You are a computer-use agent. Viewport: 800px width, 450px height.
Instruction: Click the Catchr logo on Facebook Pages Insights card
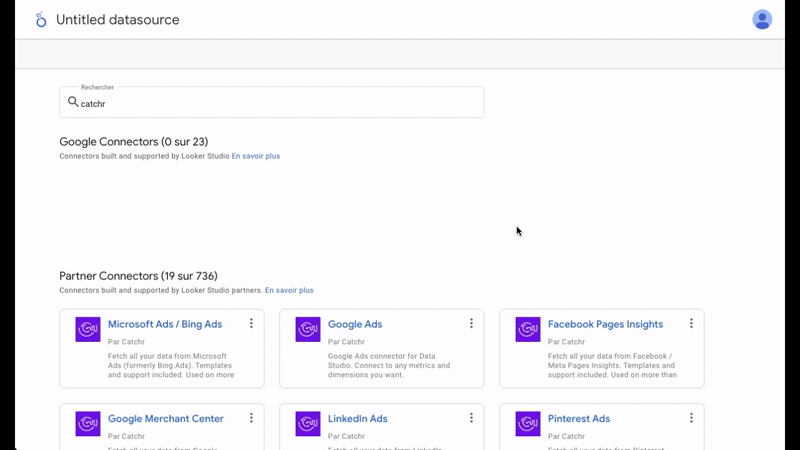click(528, 329)
